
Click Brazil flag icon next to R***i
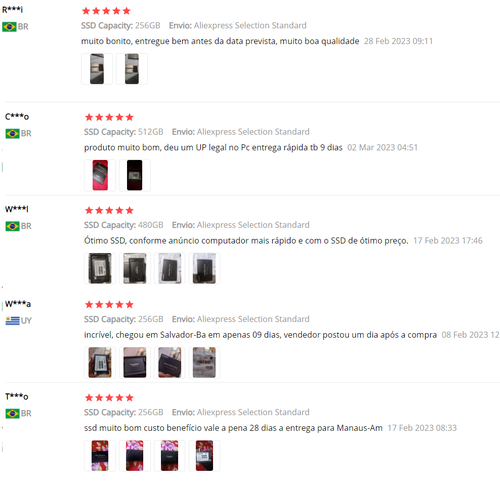pyautogui.click(x=9, y=27)
